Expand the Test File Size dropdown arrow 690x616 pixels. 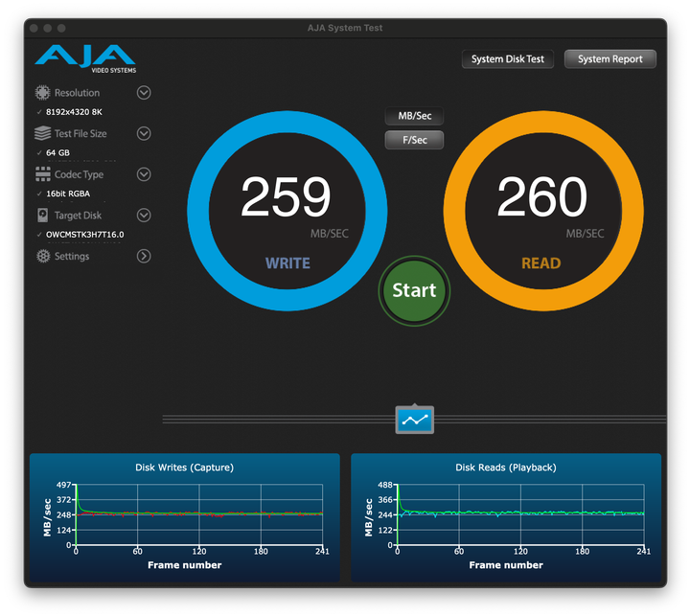pyautogui.click(x=144, y=134)
